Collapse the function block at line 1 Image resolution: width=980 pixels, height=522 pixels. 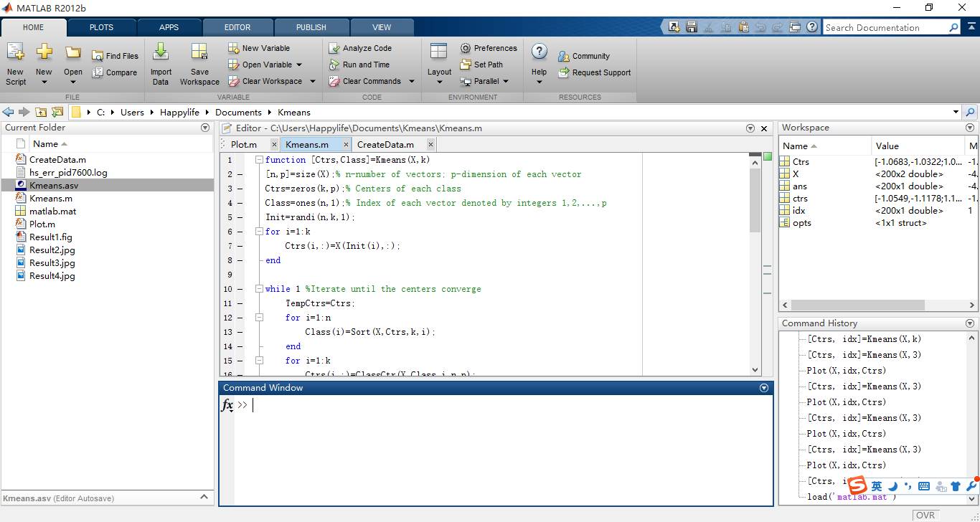coord(259,160)
